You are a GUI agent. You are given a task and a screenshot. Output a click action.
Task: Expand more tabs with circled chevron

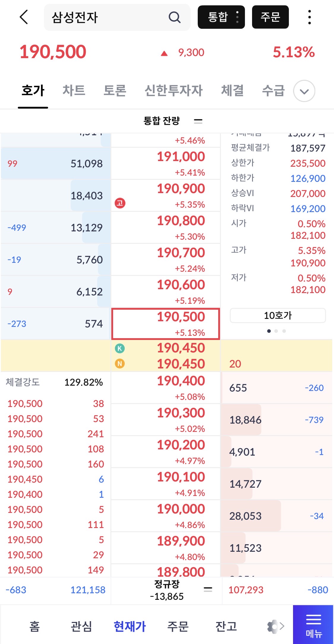(304, 91)
